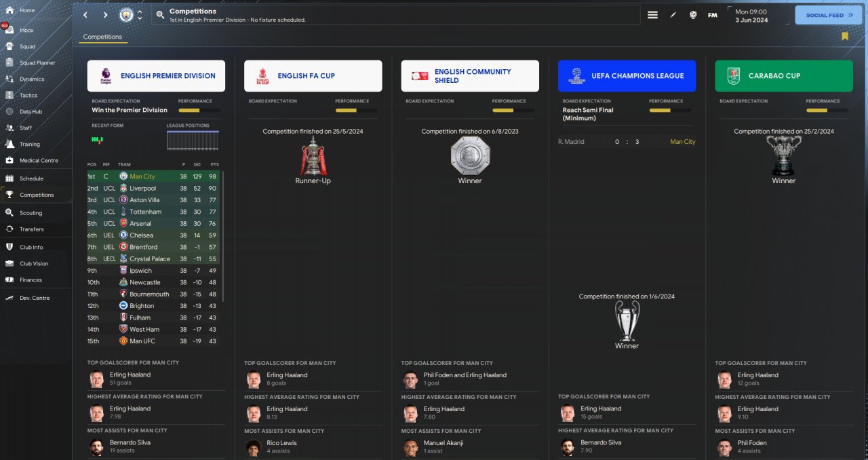Screen dimensions: 868x460
Task: Click the pencil edit icon in the top bar
Action: tap(673, 15)
